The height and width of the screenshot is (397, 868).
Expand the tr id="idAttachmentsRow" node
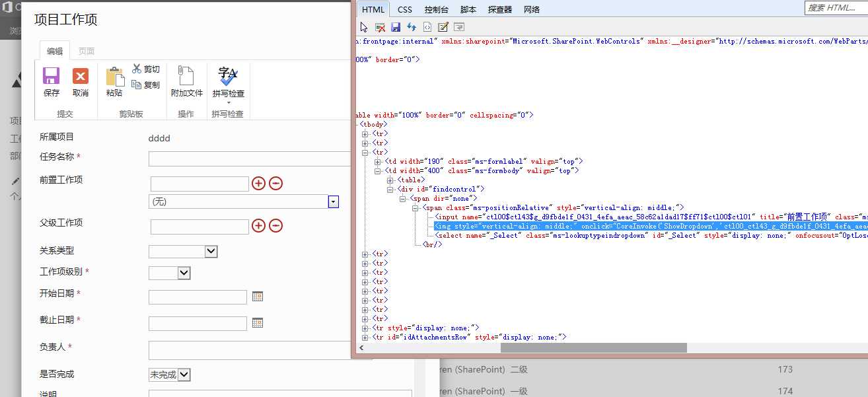tap(365, 337)
